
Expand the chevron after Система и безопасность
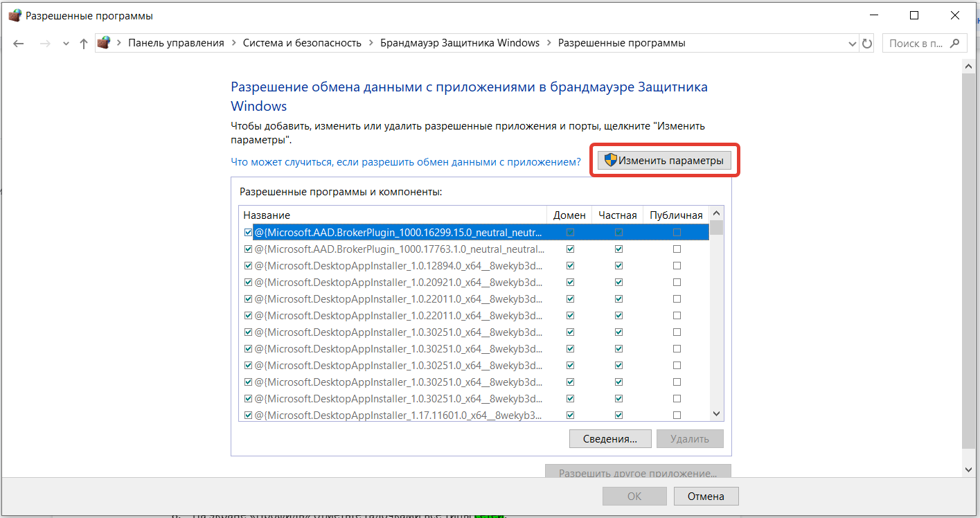pyautogui.click(x=371, y=43)
